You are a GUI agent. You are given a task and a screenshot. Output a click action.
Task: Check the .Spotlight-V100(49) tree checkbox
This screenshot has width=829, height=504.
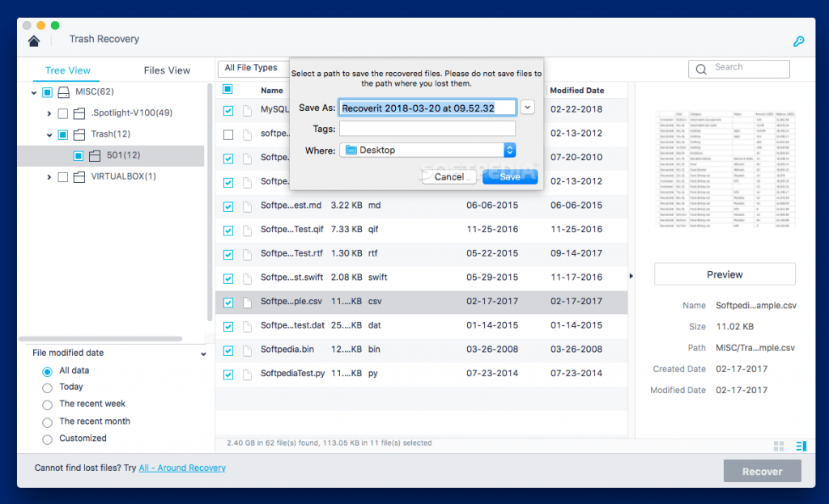point(63,113)
